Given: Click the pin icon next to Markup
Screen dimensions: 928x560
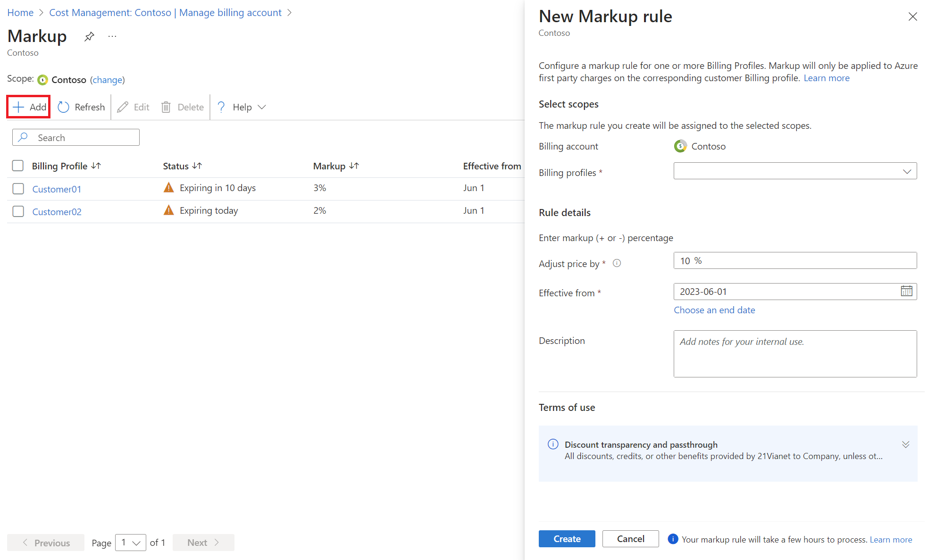Looking at the screenshot, I should coord(89,36).
